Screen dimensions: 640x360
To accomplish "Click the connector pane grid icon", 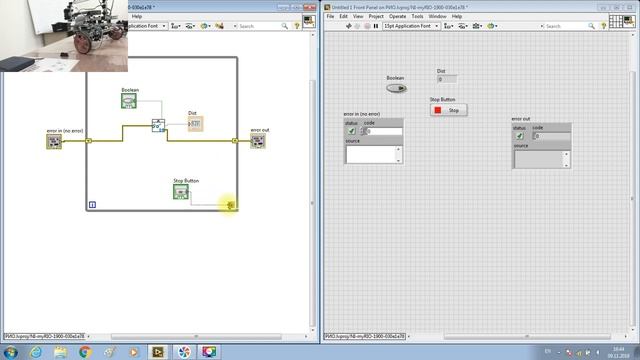I will click(615, 21).
